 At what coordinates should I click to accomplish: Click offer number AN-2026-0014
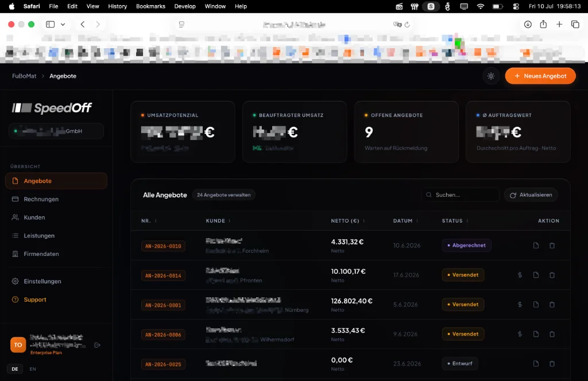tap(163, 276)
